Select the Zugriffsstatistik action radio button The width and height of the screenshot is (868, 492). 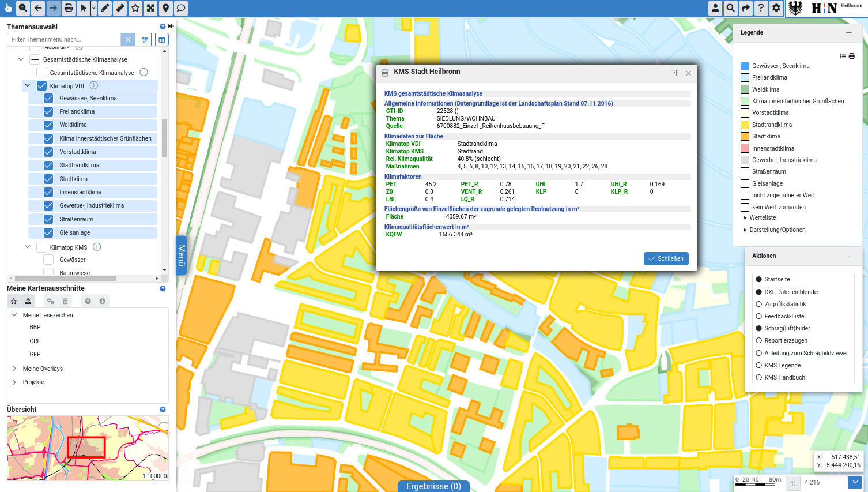pyautogui.click(x=758, y=304)
